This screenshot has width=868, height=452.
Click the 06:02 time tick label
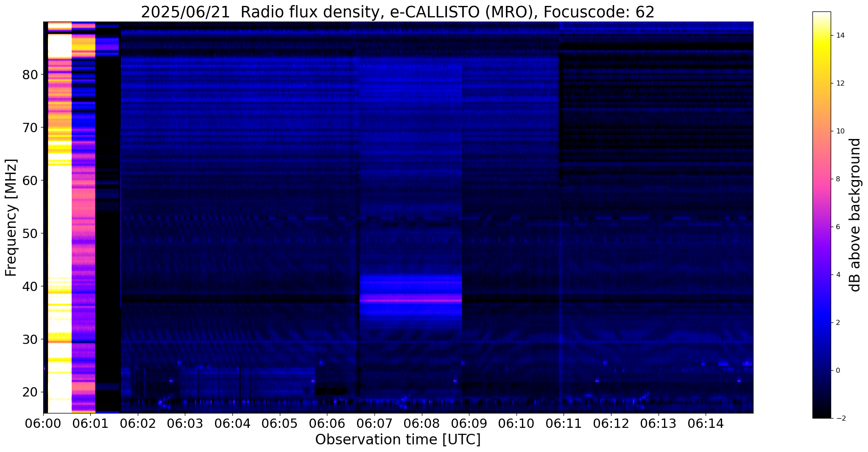pos(138,423)
